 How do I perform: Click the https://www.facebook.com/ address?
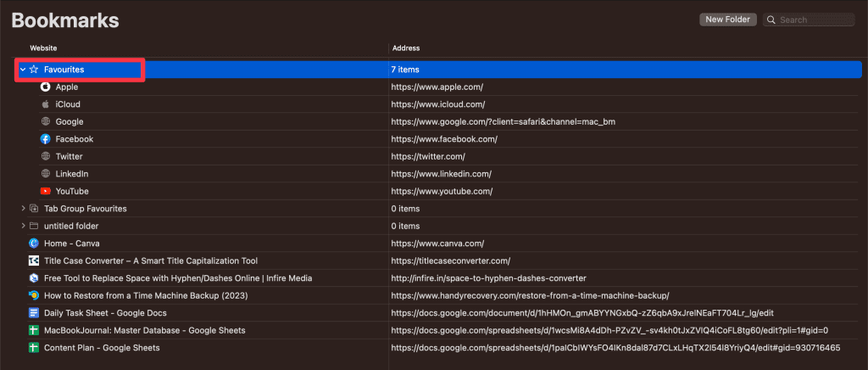tap(444, 139)
